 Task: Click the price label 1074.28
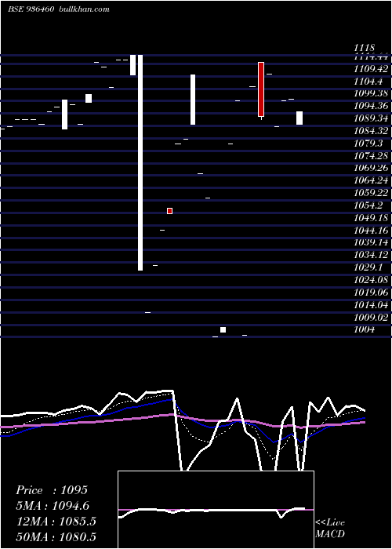pyautogui.click(x=371, y=156)
